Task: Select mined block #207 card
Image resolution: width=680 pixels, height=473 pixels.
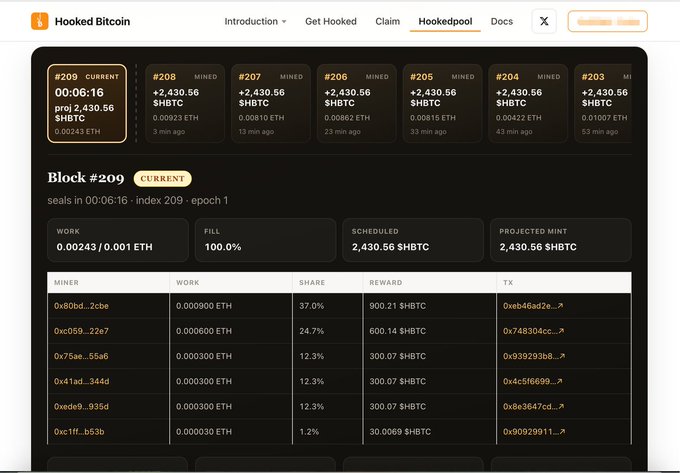Action: tap(271, 104)
